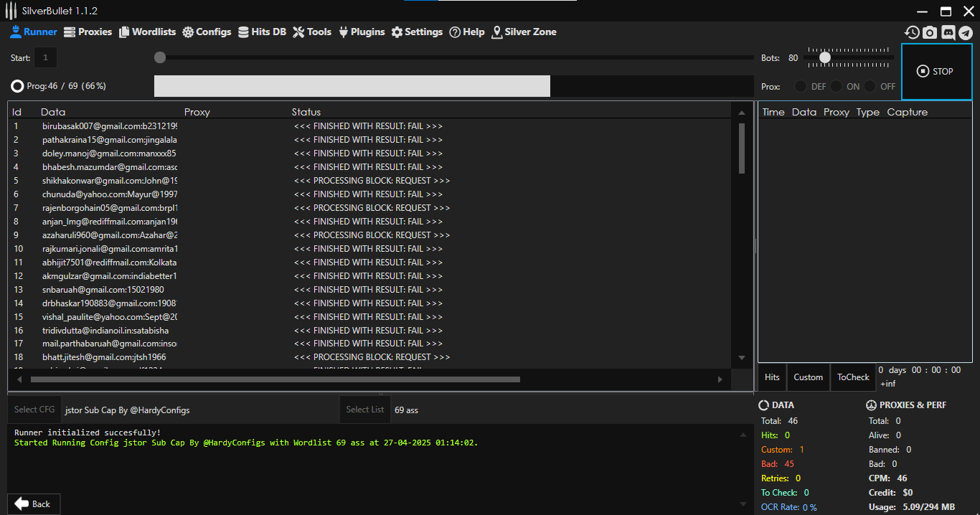Click the Id column header

click(17, 112)
